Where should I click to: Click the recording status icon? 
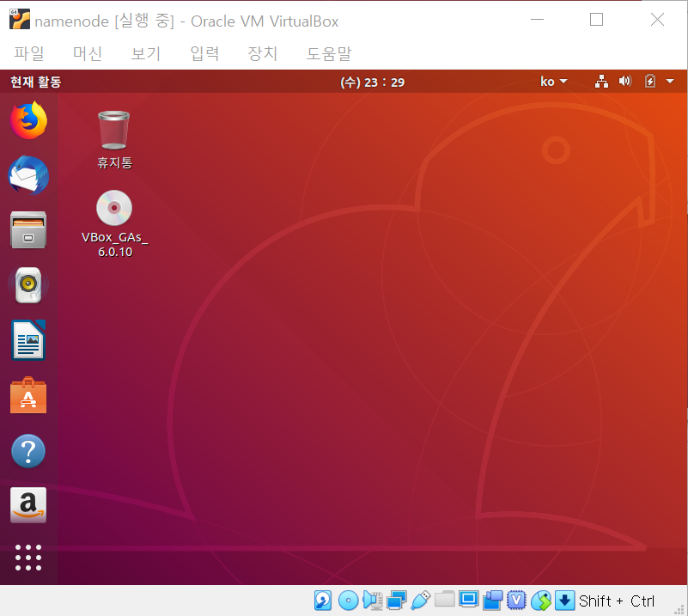(493, 601)
